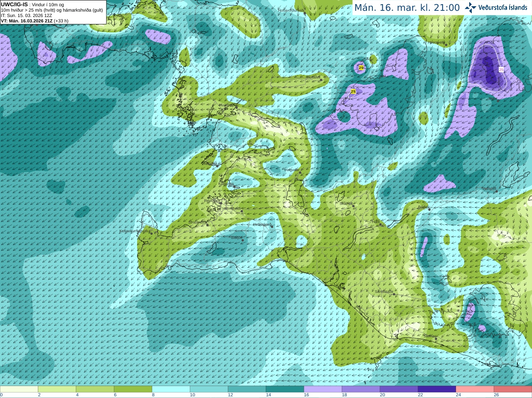Click the white 25 gust contour label

501,70
